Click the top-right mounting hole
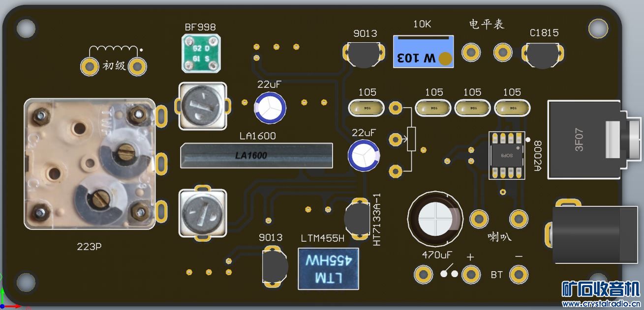 pyautogui.click(x=598, y=28)
